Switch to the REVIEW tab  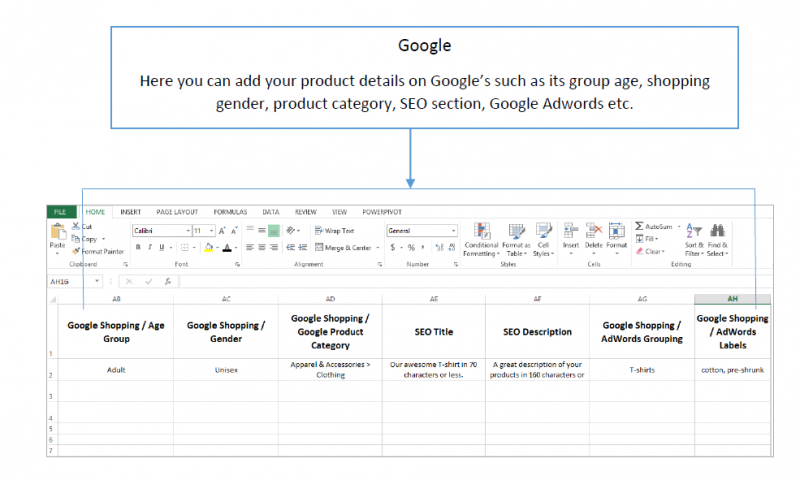pyautogui.click(x=306, y=212)
